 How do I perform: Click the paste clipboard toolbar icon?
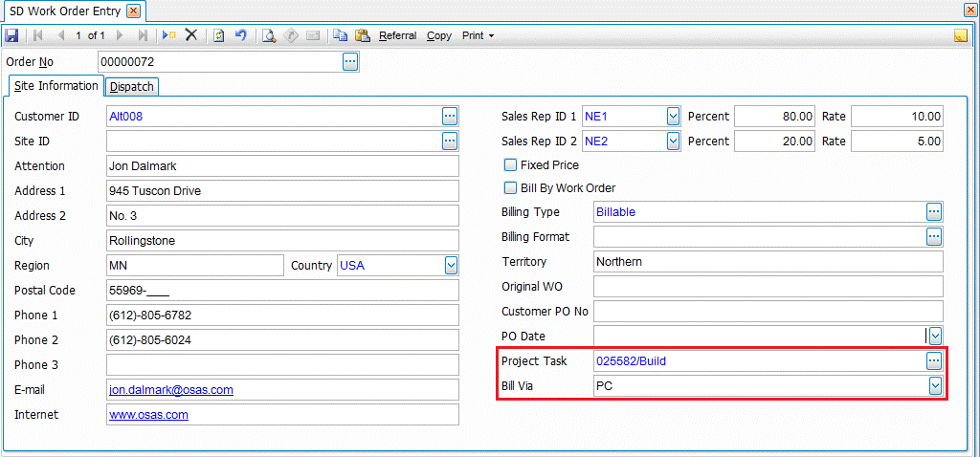pyautogui.click(x=363, y=35)
